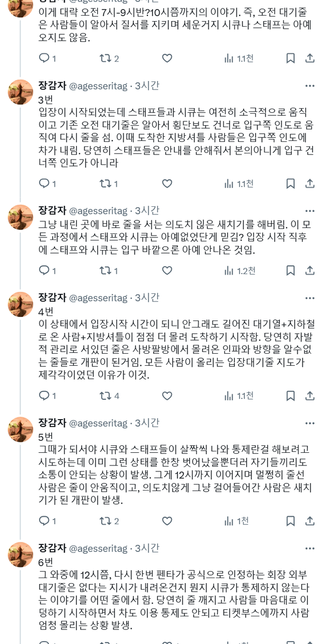Bookmark the tweet starting with 5번
This screenshot has height=644, width=322.
pos(290,521)
